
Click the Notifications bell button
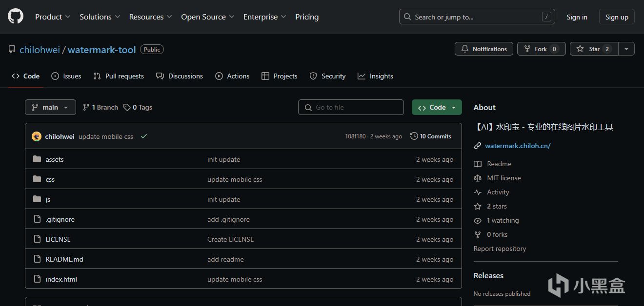click(484, 49)
